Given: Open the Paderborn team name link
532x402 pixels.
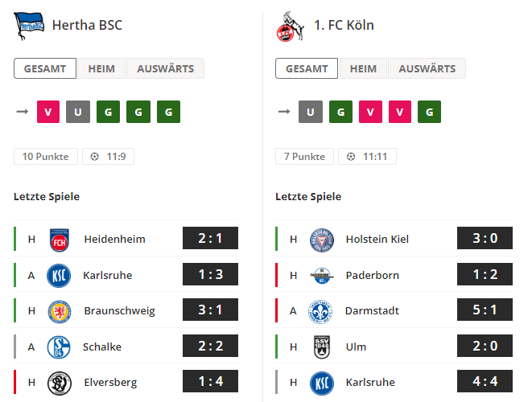Looking at the screenshot, I should [372, 275].
